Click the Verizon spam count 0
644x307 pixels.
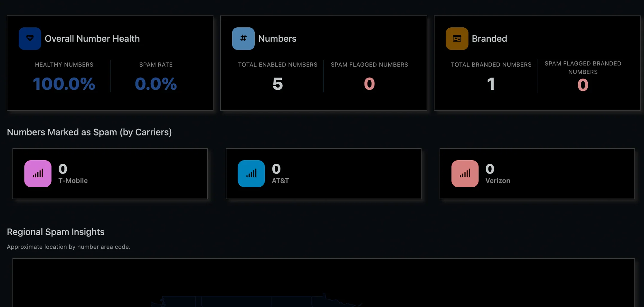[x=490, y=169]
